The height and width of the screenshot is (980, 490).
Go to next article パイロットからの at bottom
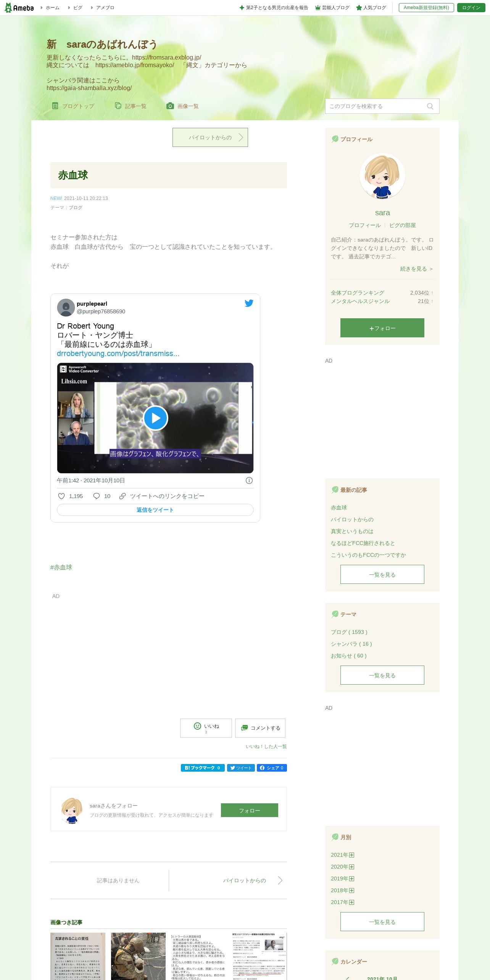point(245,880)
